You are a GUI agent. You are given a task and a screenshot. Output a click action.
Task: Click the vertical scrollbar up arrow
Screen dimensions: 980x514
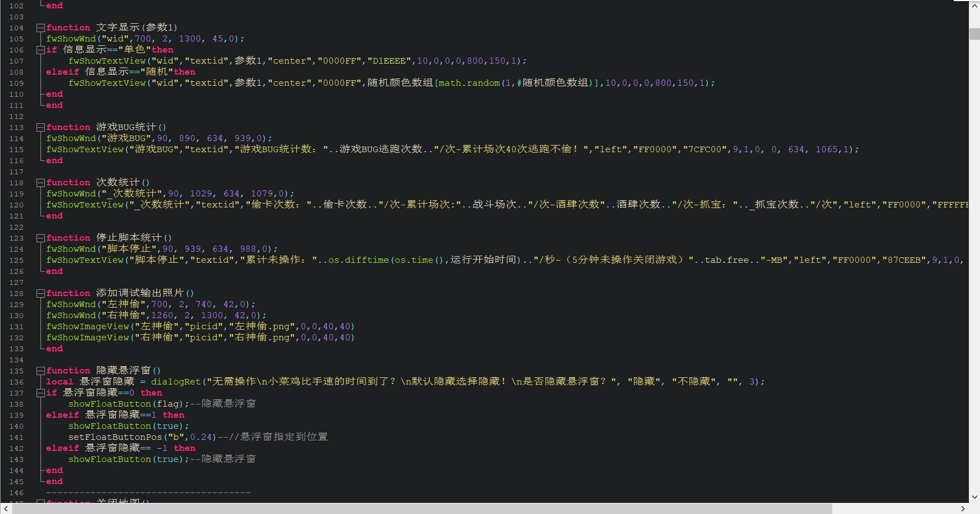click(x=974, y=6)
